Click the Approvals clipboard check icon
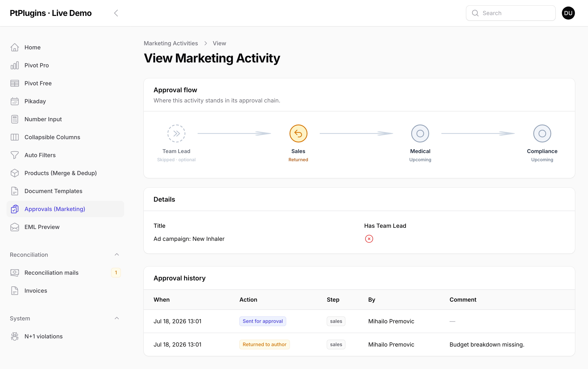 click(15, 209)
